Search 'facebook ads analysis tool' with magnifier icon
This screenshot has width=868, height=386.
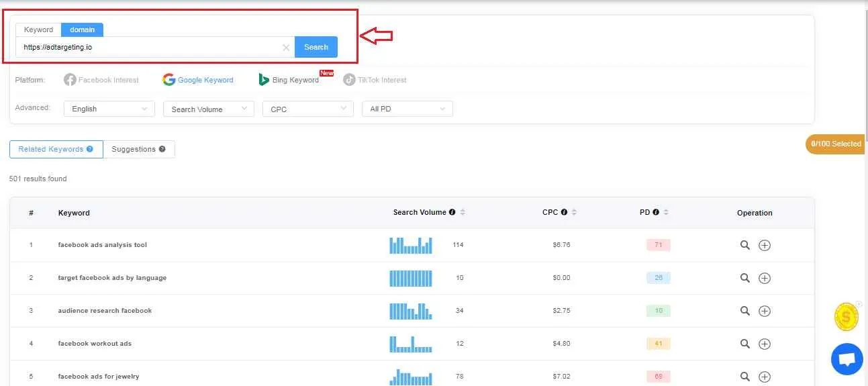[x=744, y=245]
